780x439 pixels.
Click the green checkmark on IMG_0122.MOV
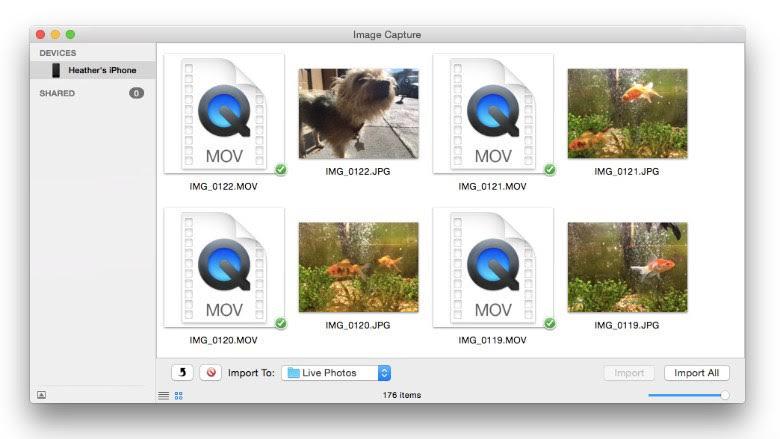(281, 170)
